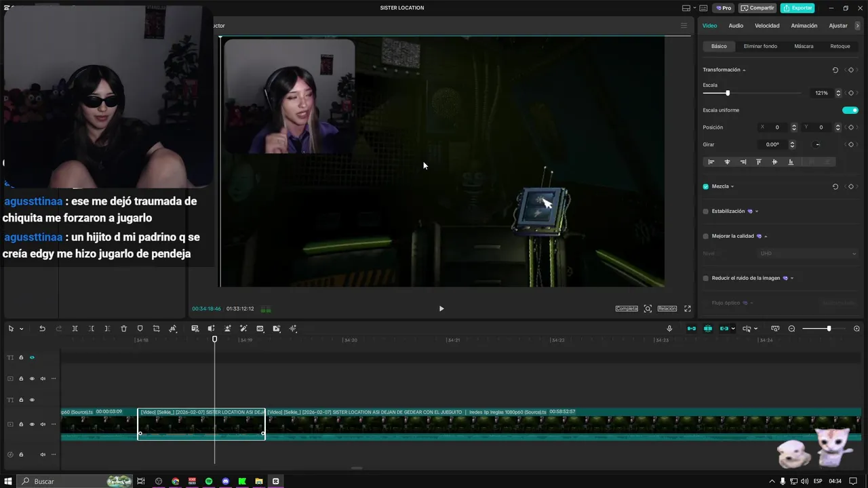The height and width of the screenshot is (488, 868).
Task: Lock the bottom audio track
Action: [21, 454]
